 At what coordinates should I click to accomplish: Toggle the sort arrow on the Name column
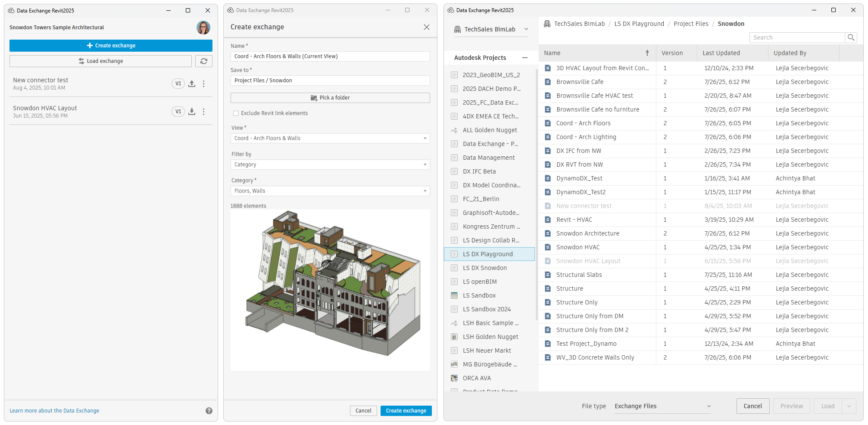tap(647, 53)
